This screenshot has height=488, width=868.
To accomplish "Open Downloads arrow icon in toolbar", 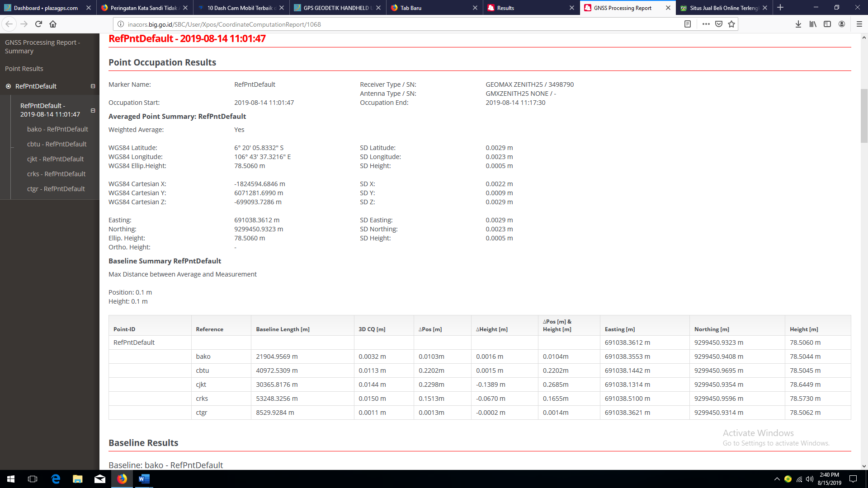I will click(798, 24).
